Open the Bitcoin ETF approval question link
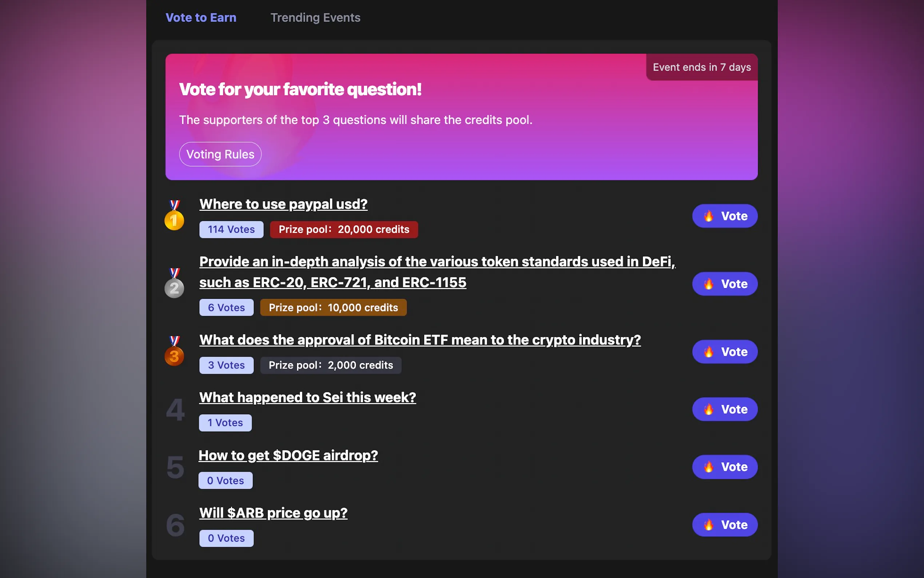 (x=420, y=340)
